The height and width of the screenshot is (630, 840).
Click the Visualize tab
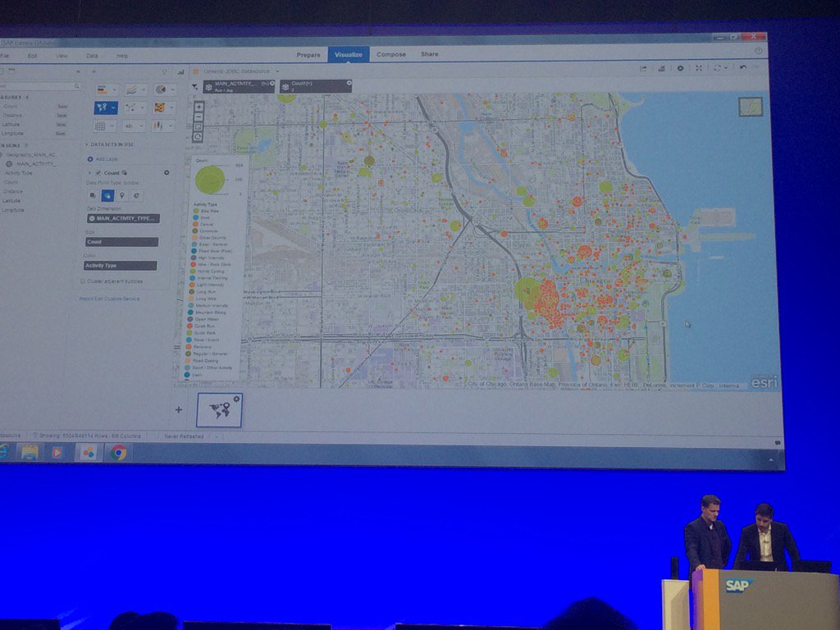pyautogui.click(x=348, y=55)
